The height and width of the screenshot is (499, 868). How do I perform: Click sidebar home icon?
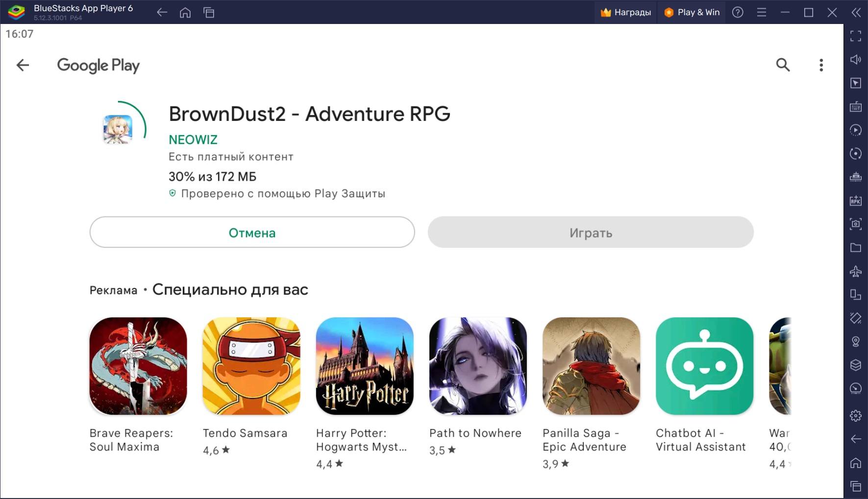[856, 462]
